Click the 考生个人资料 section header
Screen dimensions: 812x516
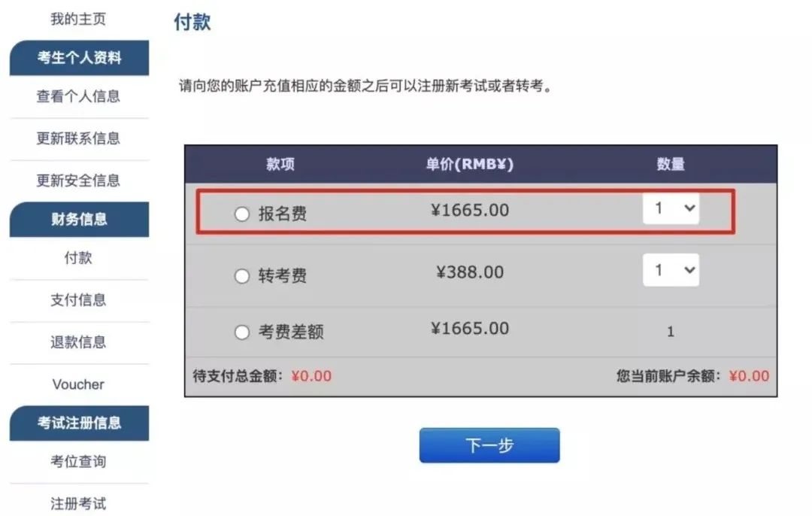pos(79,58)
